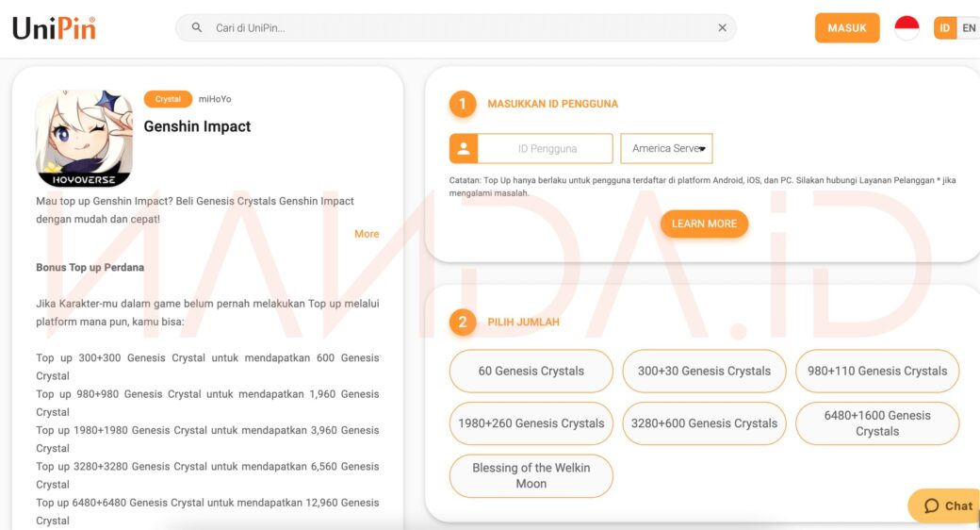Switch language to EN
The image size is (980, 530).
(968, 28)
